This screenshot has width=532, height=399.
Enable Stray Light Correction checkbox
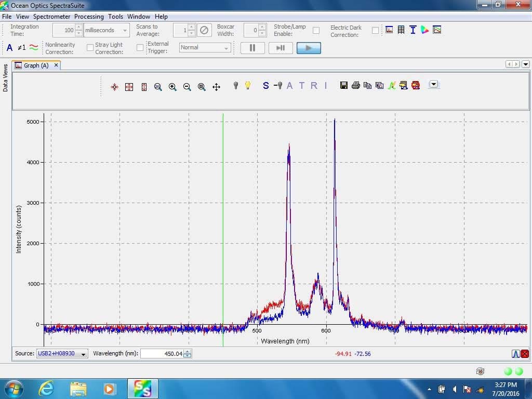point(140,48)
